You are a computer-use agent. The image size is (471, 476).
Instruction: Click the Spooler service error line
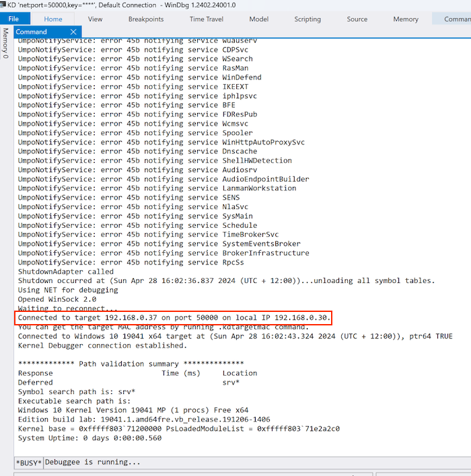135,132
